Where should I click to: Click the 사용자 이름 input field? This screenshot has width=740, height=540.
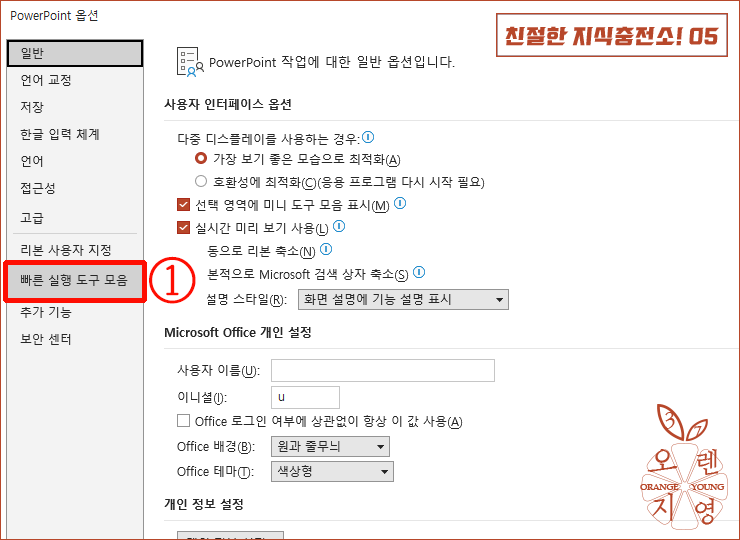[383, 371]
